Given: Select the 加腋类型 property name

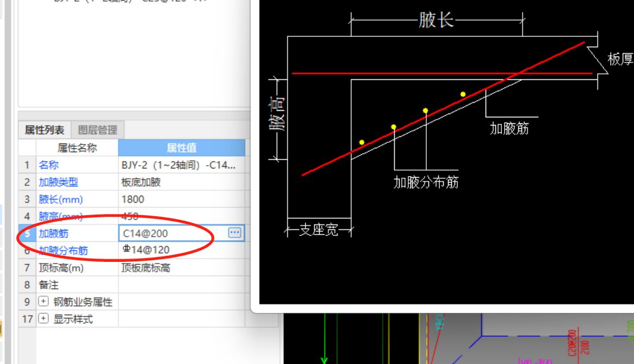Looking at the screenshot, I should click(58, 182).
